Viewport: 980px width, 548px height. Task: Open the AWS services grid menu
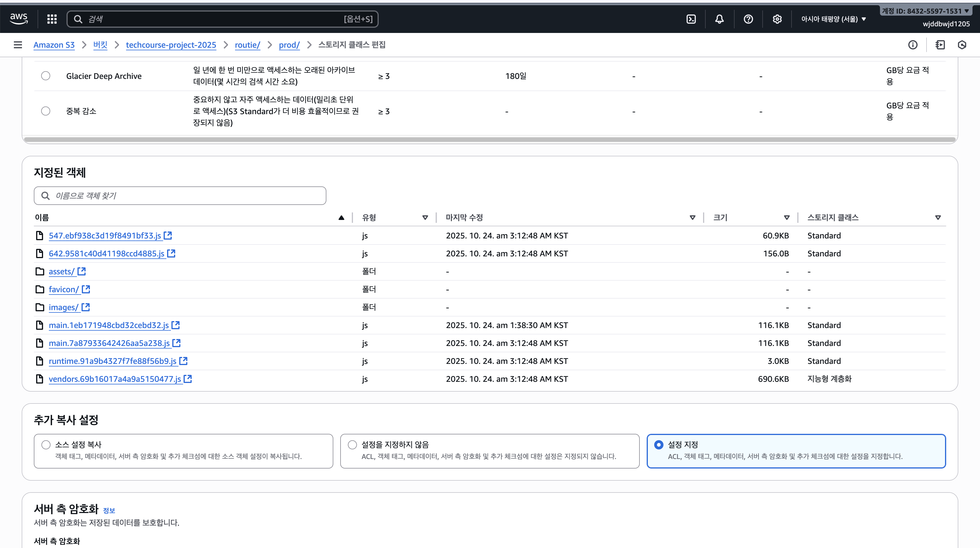click(x=52, y=19)
